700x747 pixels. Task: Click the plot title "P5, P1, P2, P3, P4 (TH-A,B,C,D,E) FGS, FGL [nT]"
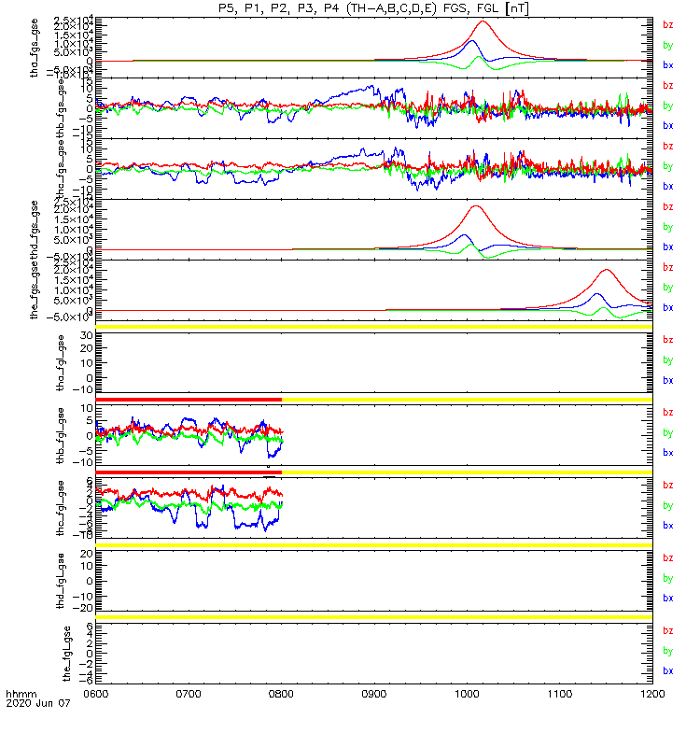point(373,8)
